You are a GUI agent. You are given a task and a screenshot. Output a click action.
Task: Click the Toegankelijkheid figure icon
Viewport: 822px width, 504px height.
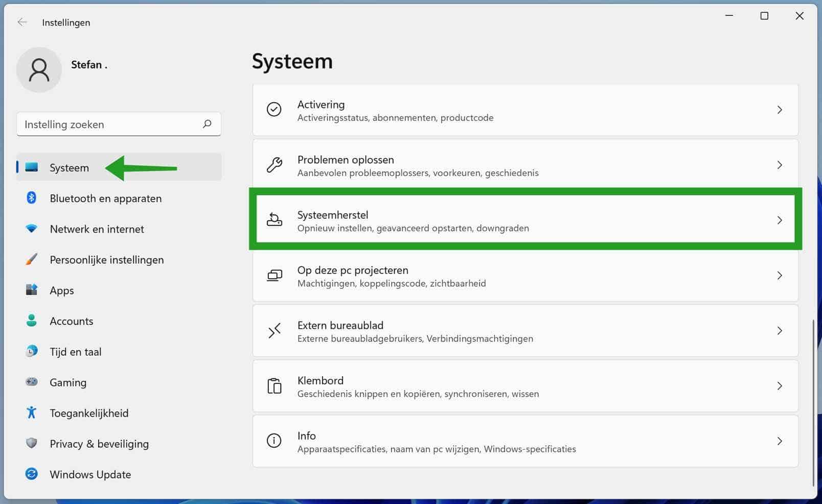point(31,413)
